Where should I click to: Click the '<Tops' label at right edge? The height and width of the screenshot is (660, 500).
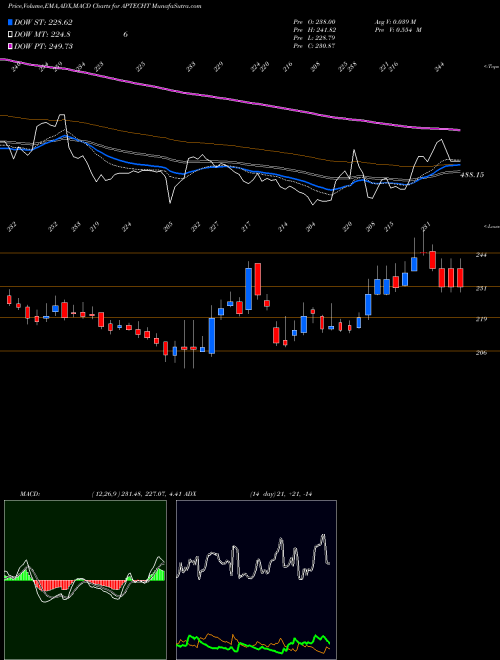coord(491,67)
